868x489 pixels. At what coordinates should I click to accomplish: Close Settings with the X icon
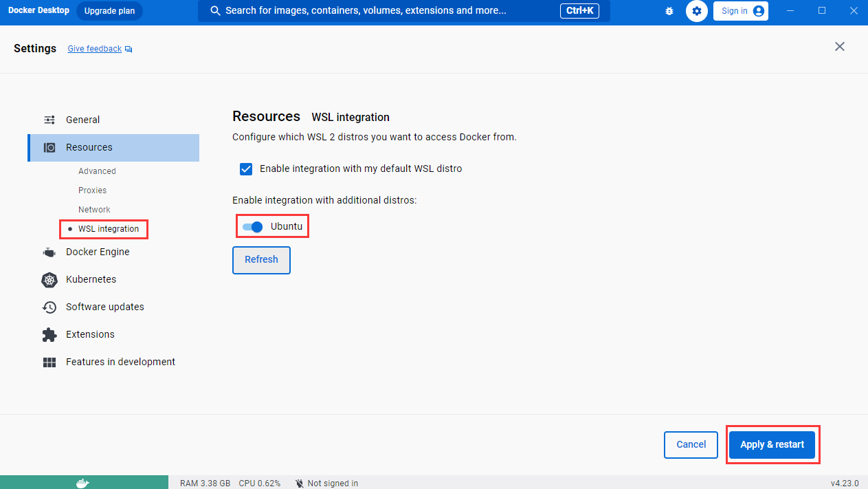(839, 46)
